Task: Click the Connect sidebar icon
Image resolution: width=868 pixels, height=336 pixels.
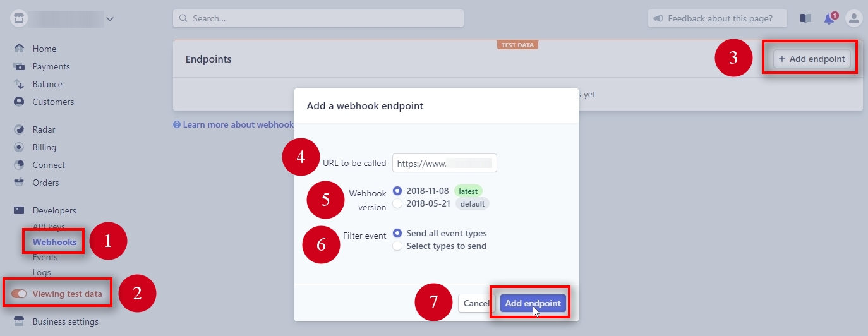Action: 19,165
